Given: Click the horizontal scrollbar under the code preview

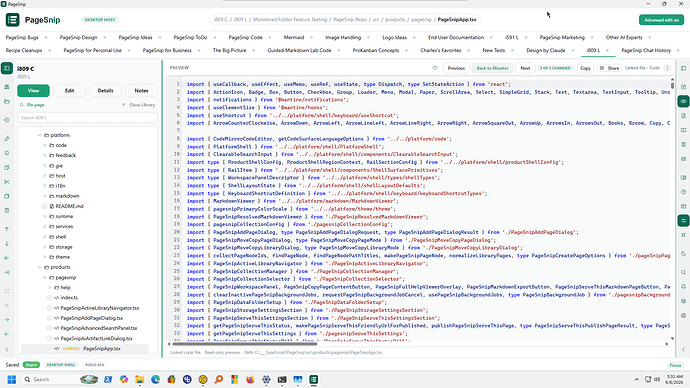Looking at the screenshot, I should tap(244, 344).
